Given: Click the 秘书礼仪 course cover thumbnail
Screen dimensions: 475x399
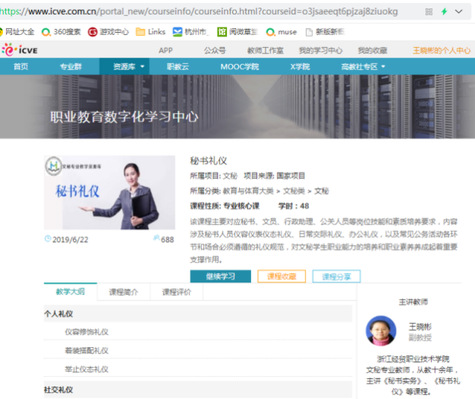Looking at the screenshot, I should (110, 192).
